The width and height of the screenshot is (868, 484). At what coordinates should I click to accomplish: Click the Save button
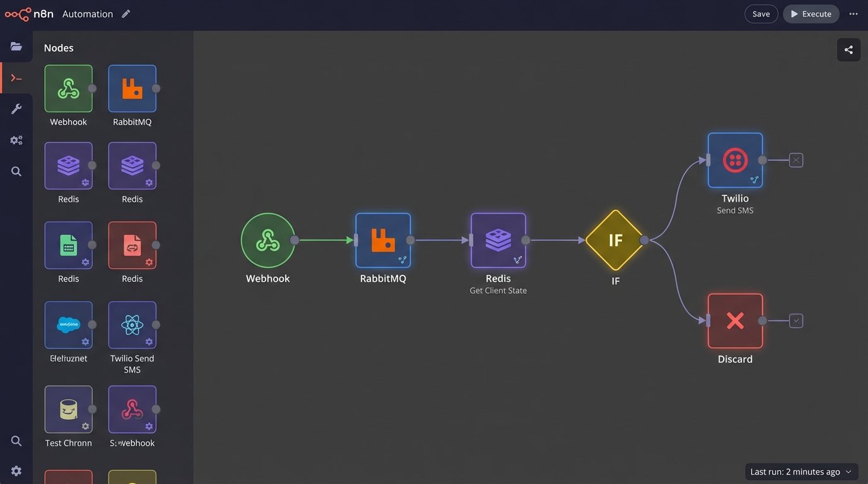(x=761, y=14)
